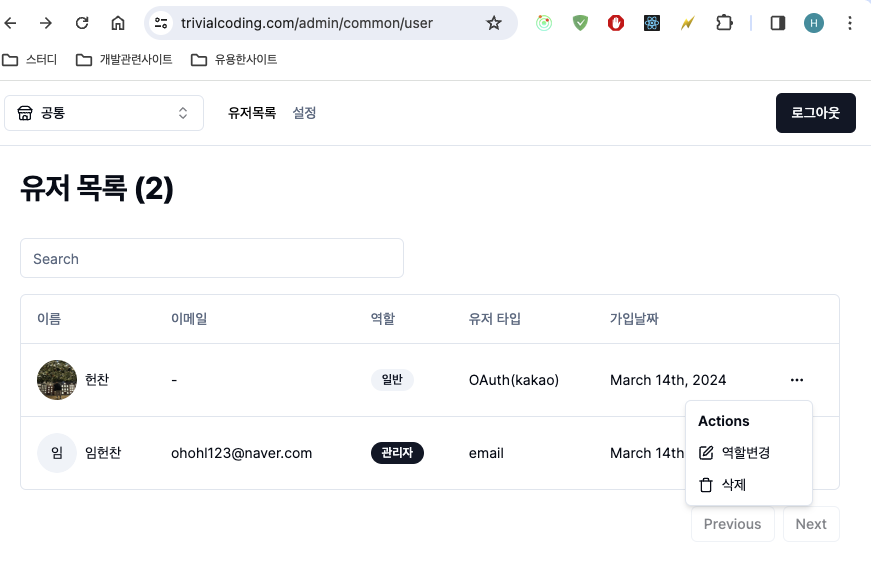Open the browser extensions puzzle icon

point(725,23)
